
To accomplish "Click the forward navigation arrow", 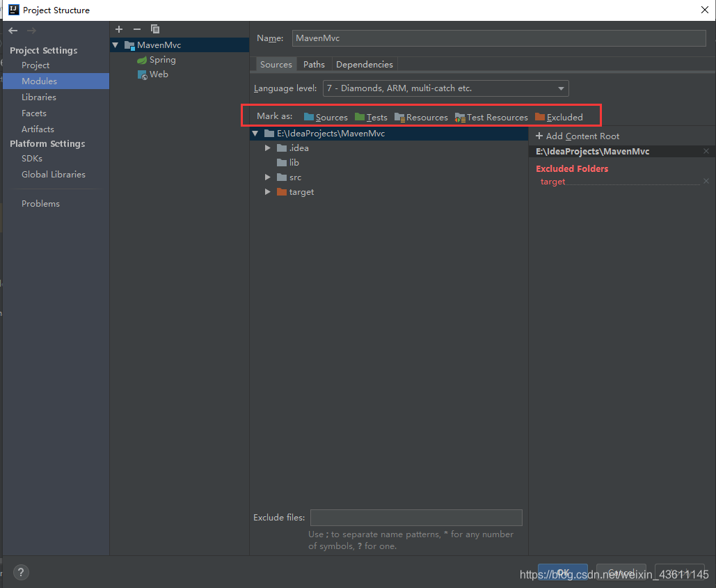I will pos(31,31).
